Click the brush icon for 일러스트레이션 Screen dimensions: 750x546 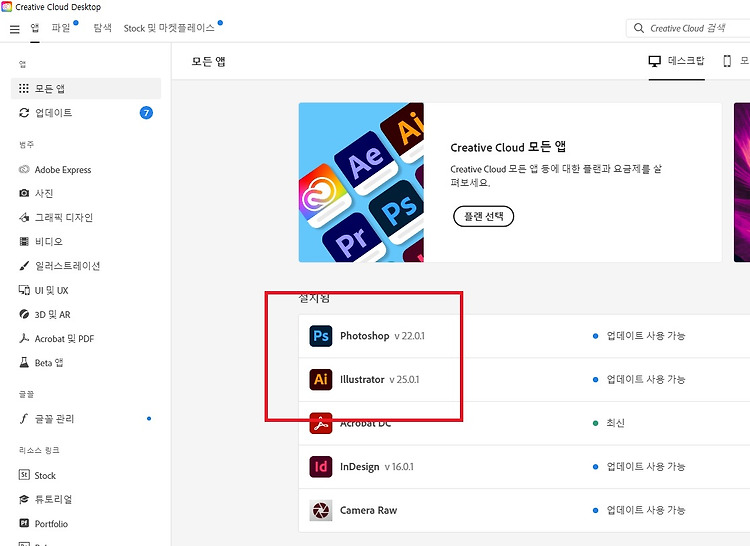click(x=24, y=266)
